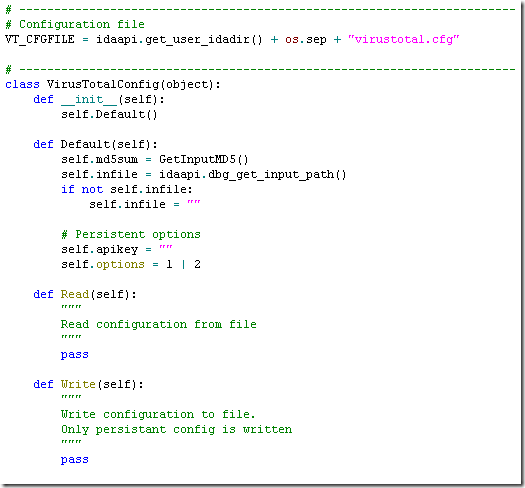The width and height of the screenshot is (525, 488).
Task: Click the self.infile = "" assignment
Action: pyautogui.click(x=145, y=204)
